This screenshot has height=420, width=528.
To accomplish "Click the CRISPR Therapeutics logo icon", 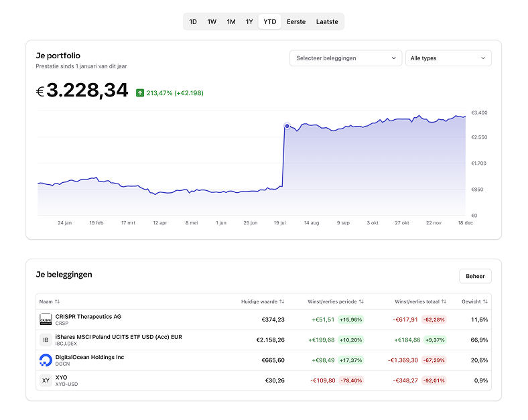I will pyautogui.click(x=46, y=320).
